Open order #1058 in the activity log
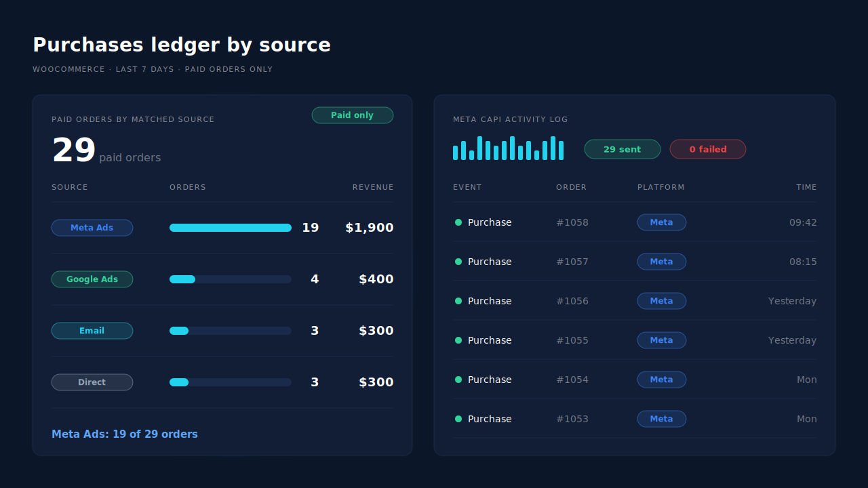 click(572, 222)
